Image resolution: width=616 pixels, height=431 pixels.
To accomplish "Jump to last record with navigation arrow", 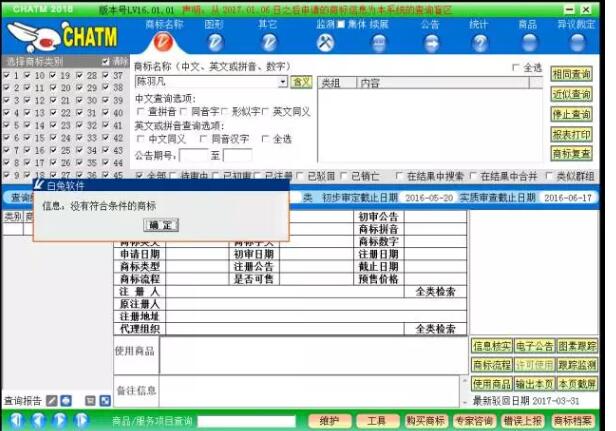I will (x=81, y=420).
